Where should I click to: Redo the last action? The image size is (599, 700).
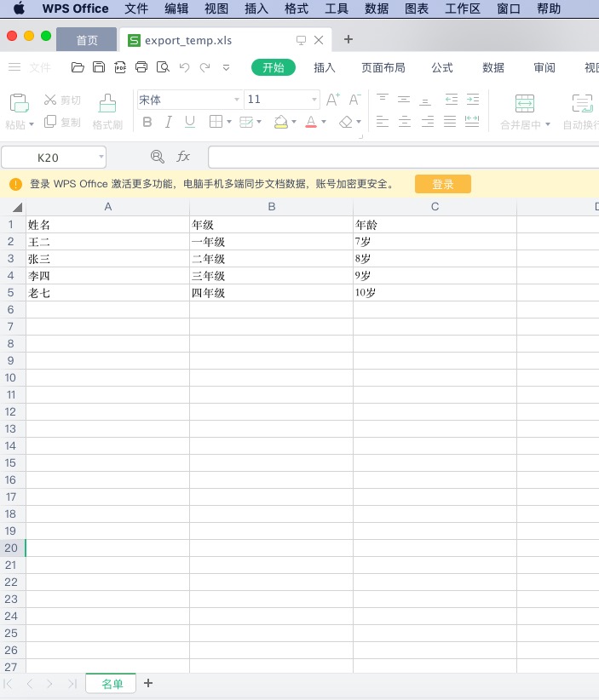coord(205,67)
